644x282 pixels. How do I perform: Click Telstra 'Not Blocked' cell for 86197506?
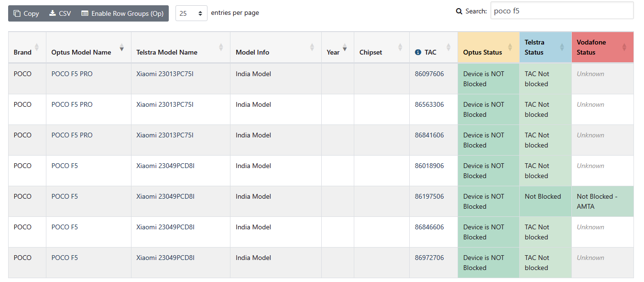[x=546, y=201]
